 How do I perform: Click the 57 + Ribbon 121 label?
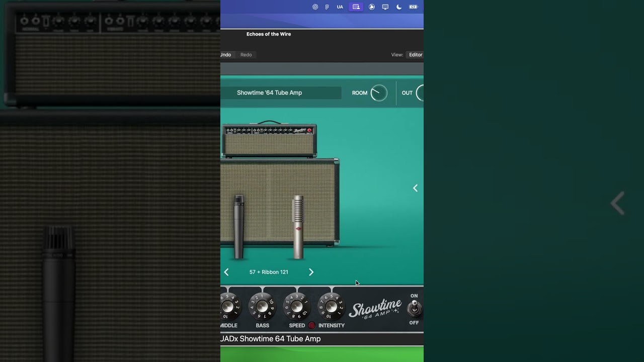tap(269, 272)
